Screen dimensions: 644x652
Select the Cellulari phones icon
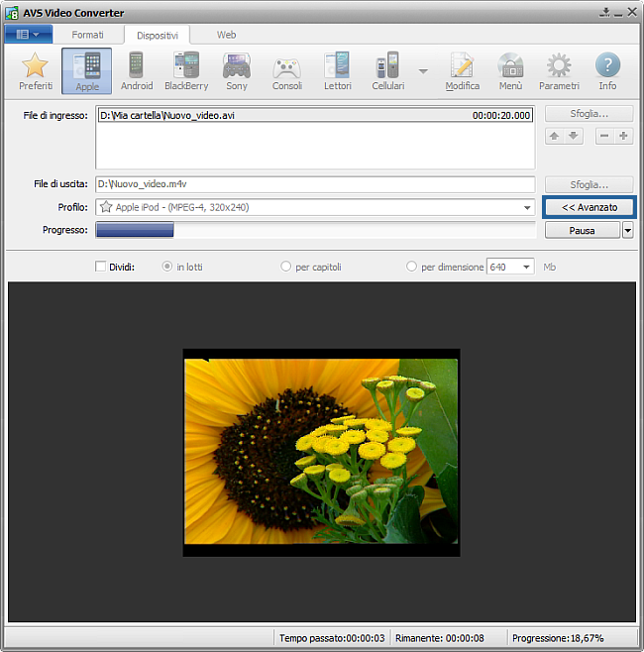tap(387, 71)
